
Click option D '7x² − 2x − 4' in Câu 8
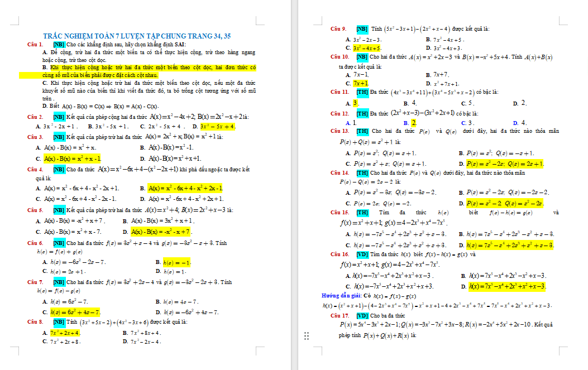point(142,342)
